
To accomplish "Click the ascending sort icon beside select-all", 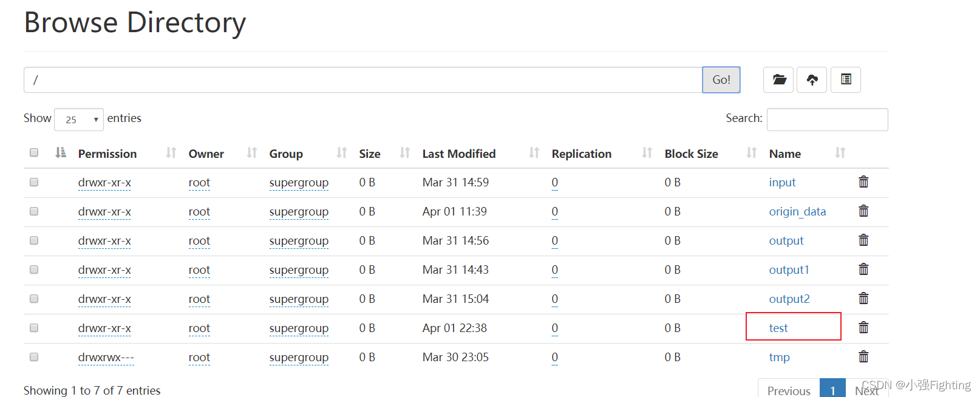I will point(60,152).
